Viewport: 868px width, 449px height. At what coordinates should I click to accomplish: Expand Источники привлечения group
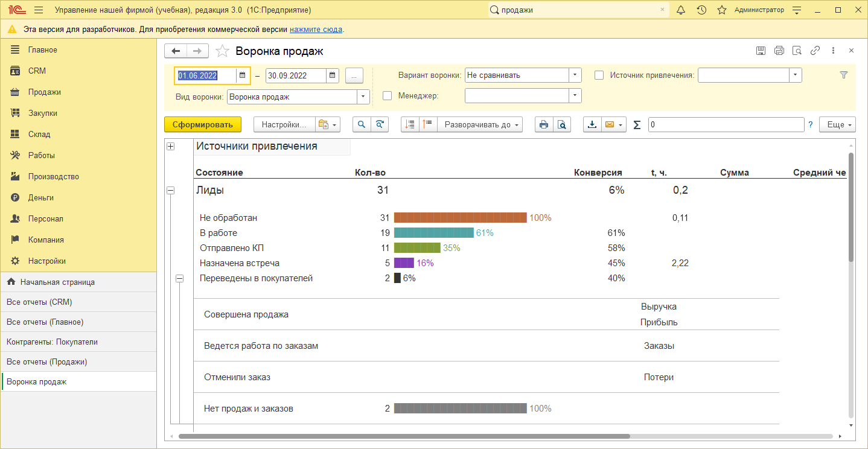point(170,147)
